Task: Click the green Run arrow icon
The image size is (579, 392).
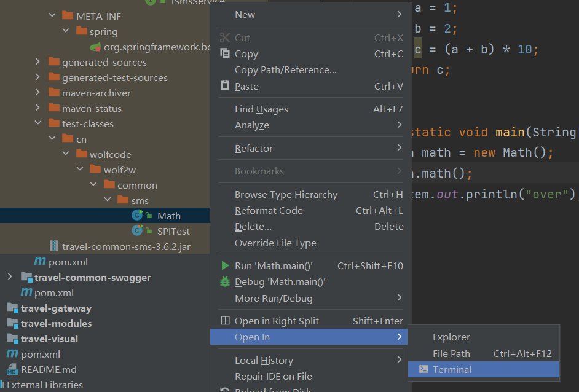Action: coord(225,265)
